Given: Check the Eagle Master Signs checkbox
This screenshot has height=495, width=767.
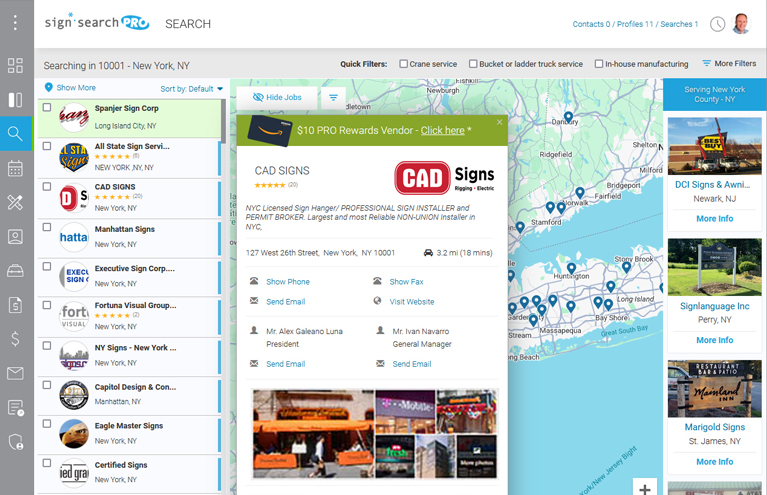Looking at the screenshot, I should [47, 424].
